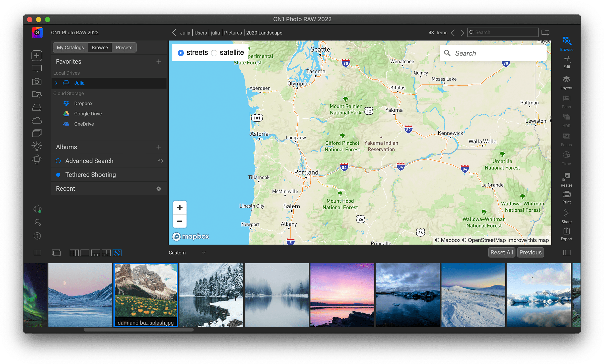Click the camera icon in left sidebar
Viewport: 604px width, 364px height.
(x=37, y=82)
